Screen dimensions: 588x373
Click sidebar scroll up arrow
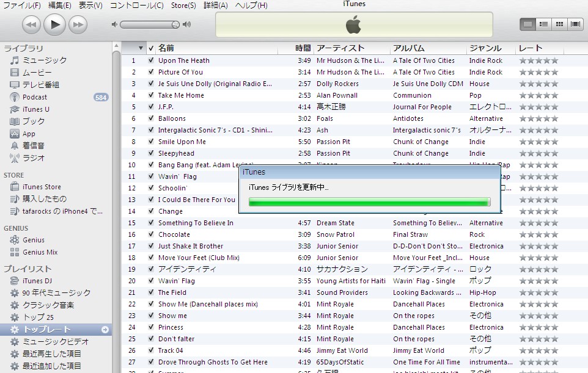tap(116, 46)
